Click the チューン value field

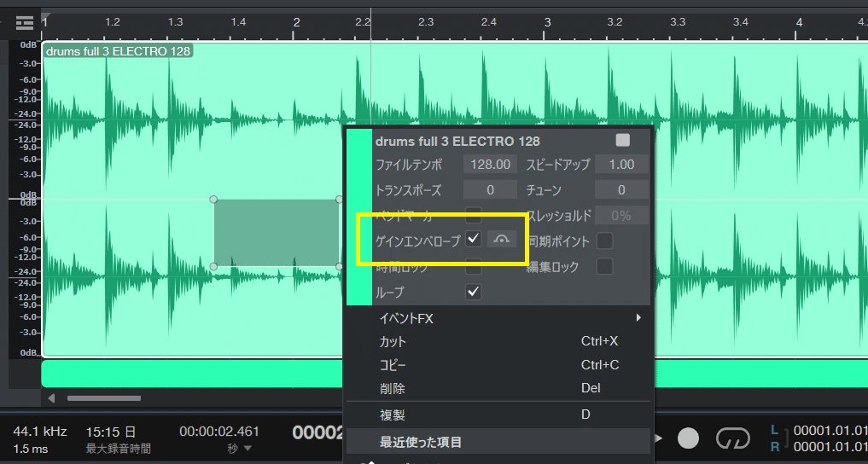pos(621,189)
